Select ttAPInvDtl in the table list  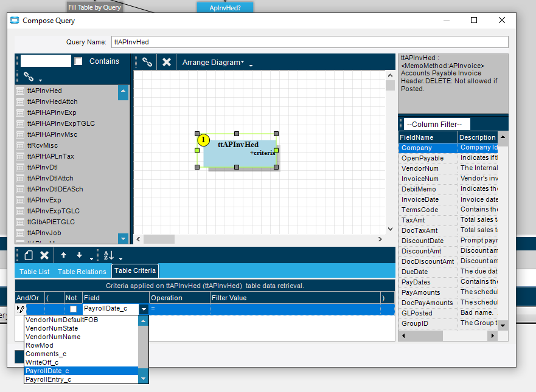43,167
